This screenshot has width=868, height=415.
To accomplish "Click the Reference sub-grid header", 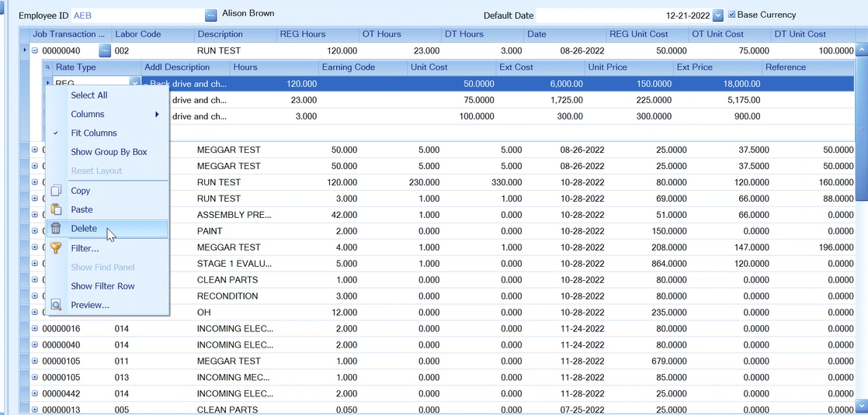I will click(x=807, y=67).
